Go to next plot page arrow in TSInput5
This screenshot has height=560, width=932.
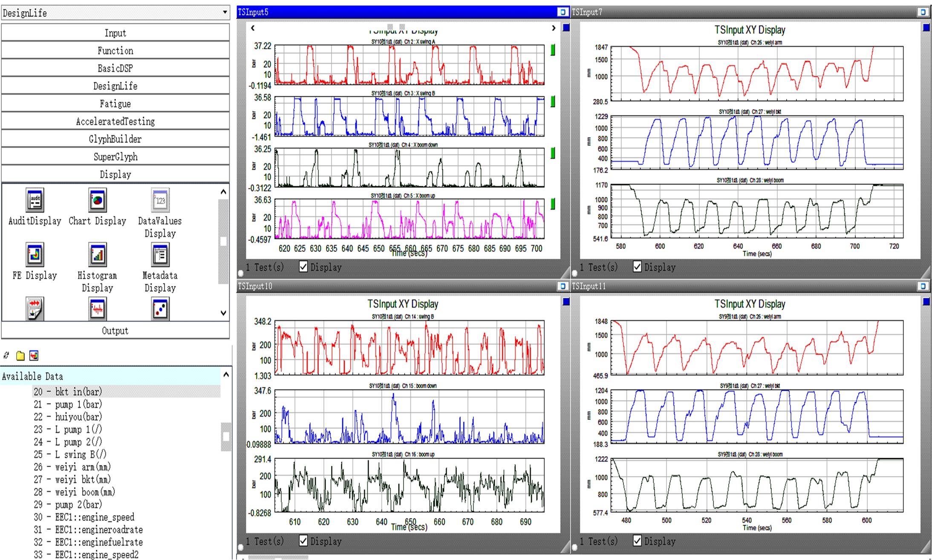tap(553, 28)
